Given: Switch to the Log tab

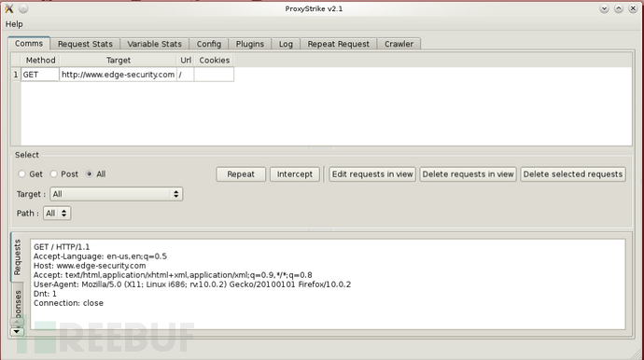Looking at the screenshot, I should pos(286,44).
